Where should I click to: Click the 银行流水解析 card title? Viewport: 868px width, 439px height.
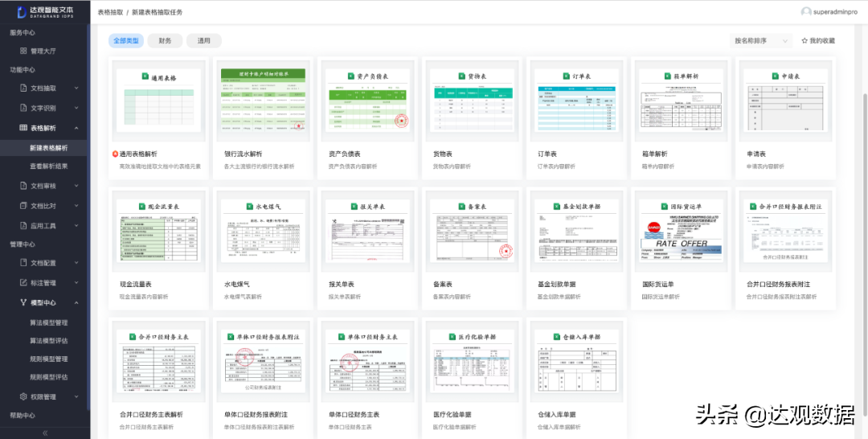coord(243,154)
